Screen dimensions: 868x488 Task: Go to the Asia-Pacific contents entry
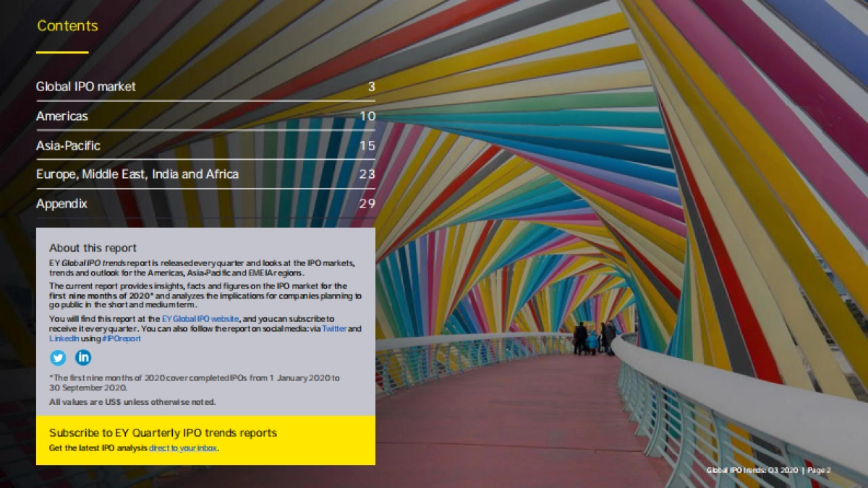(x=68, y=146)
